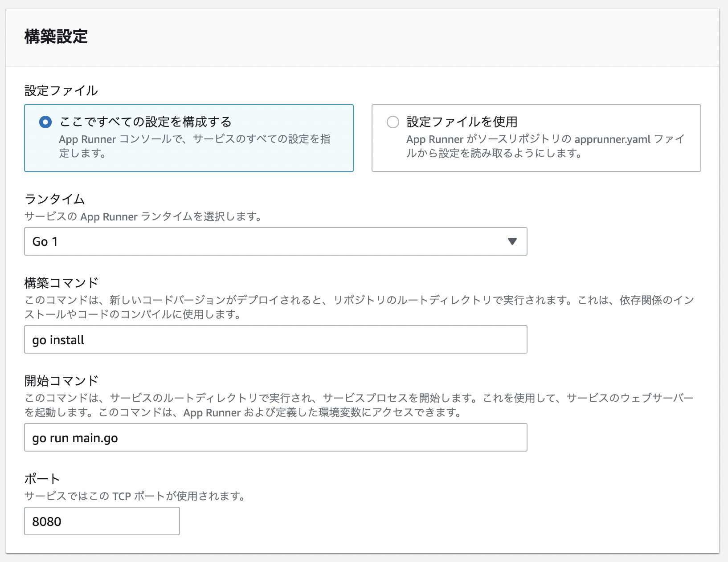Click the ランタイム label
728x562 pixels.
pos(54,199)
